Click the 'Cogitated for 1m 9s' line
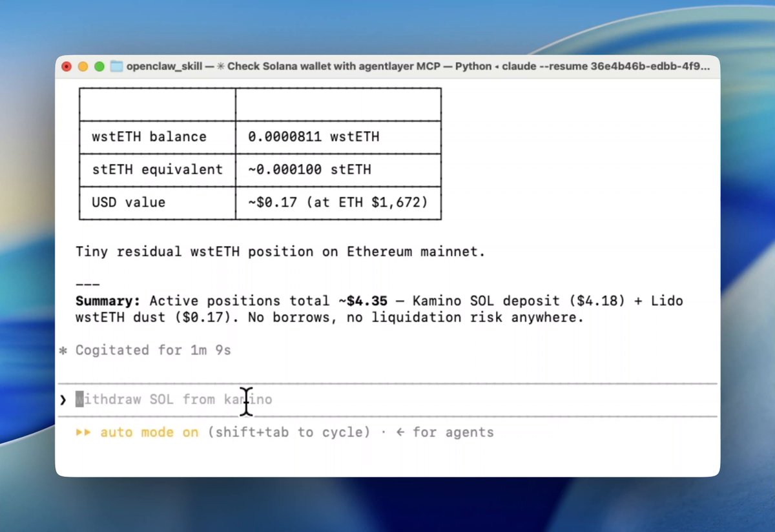 [x=153, y=350]
